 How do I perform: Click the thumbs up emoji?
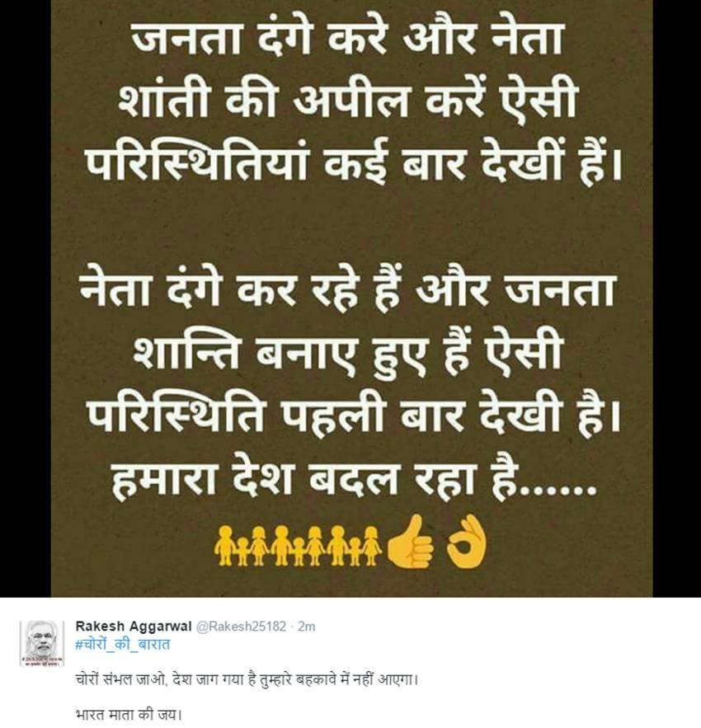pos(412,542)
